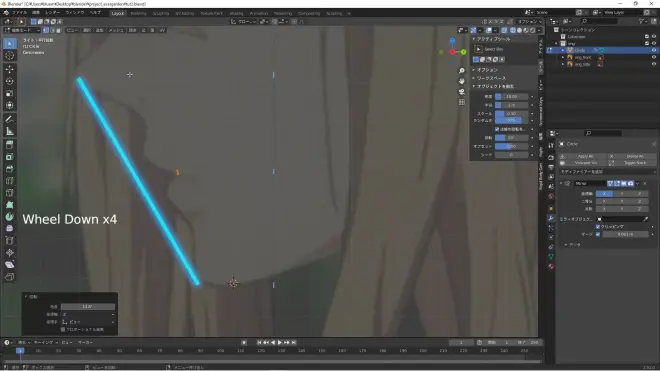Click the pan view hand icon
The image size is (660, 371).
coord(462,81)
